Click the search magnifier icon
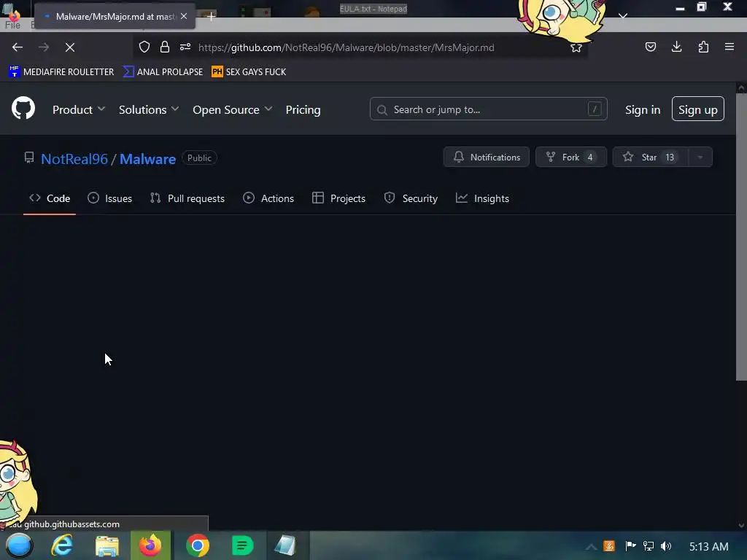 382,110
